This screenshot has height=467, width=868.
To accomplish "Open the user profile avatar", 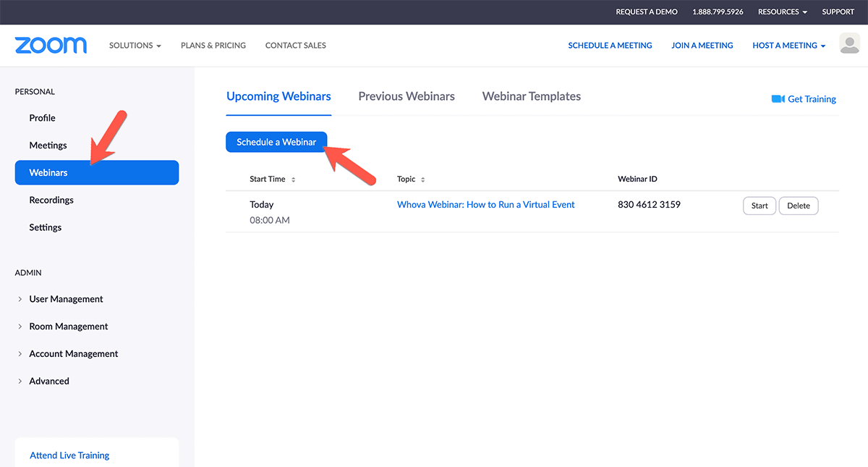I will 849,43.
